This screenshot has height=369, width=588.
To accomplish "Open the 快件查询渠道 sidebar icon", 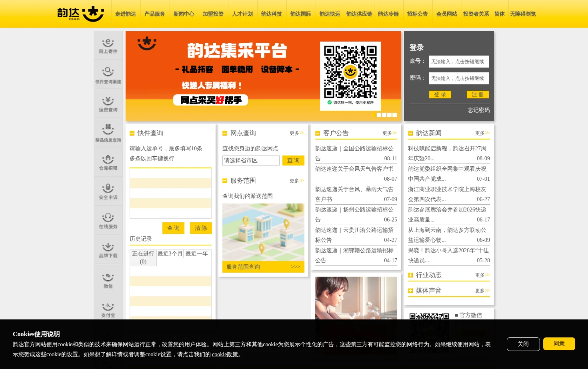I will pos(108,75).
